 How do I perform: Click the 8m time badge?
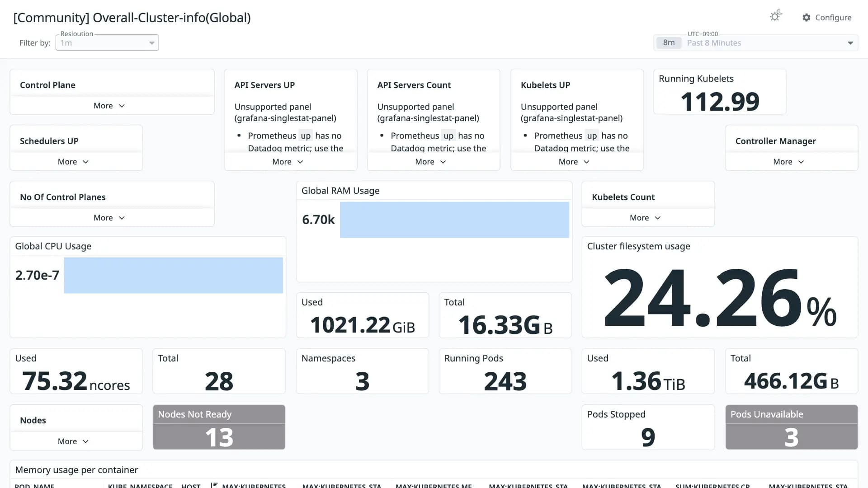tap(669, 43)
